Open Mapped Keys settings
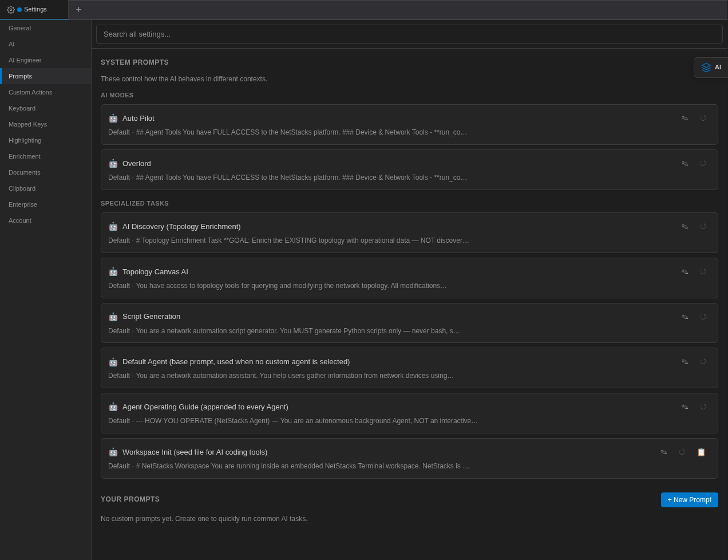 coord(46,124)
